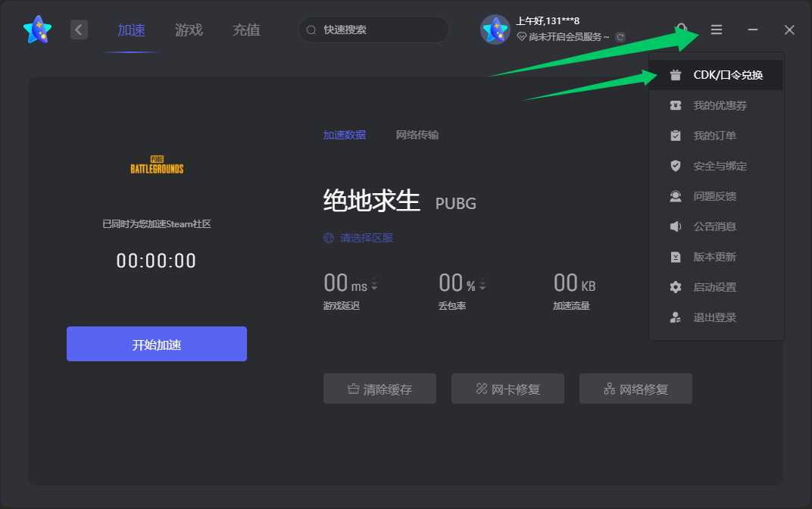This screenshot has height=509, width=812.
Task: Click the PUBG subtitle text
Action: click(456, 204)
